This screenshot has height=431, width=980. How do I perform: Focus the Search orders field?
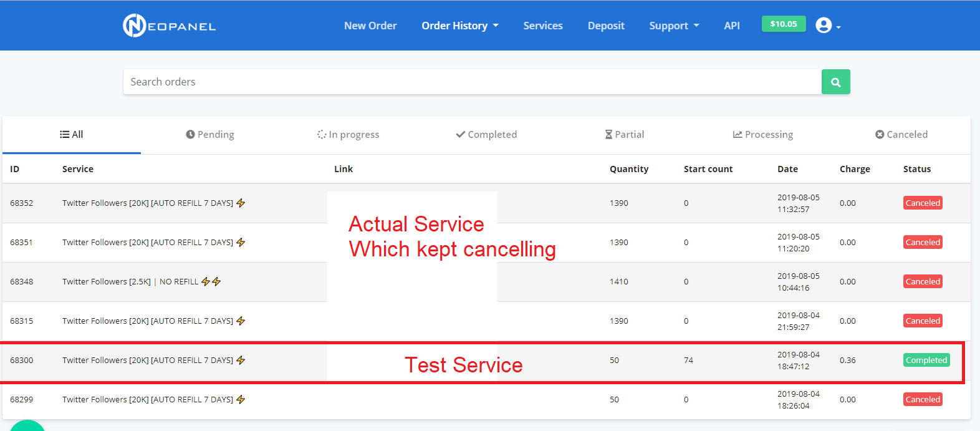coord(472,82)
